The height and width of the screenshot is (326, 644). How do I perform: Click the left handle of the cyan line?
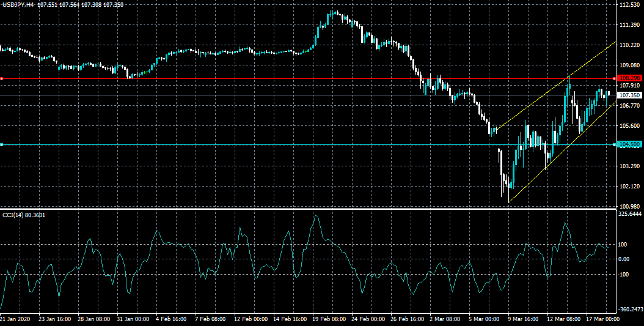(x=2, y=145)
